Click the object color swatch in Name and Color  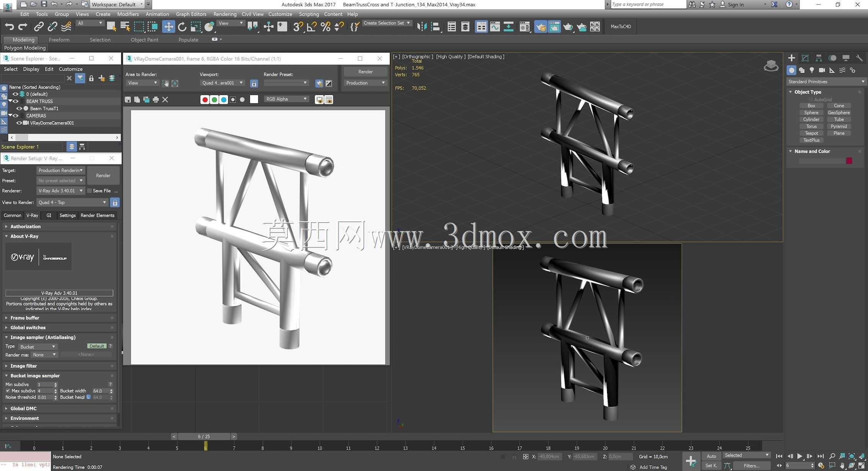(x=849, y=161)
